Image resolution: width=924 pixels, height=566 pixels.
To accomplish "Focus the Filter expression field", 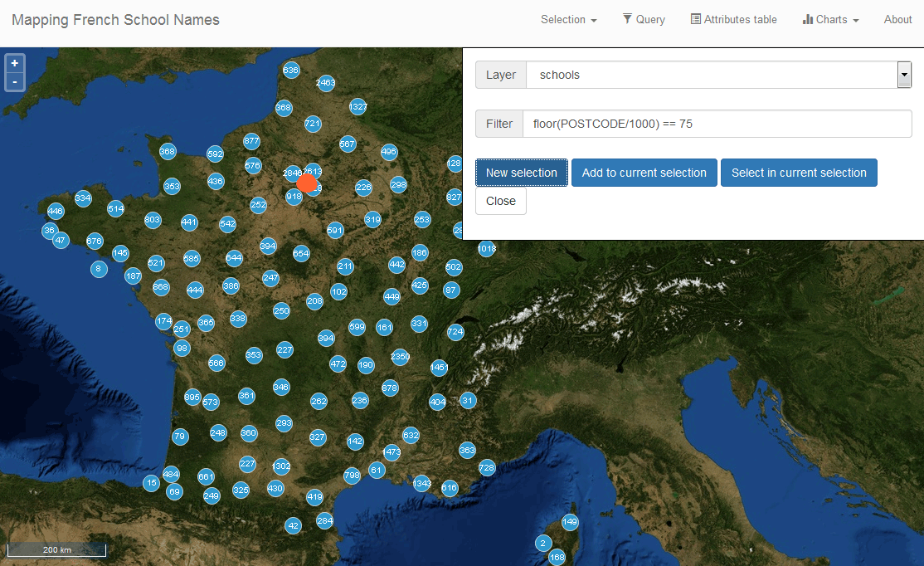I will [x=717, y=124].
